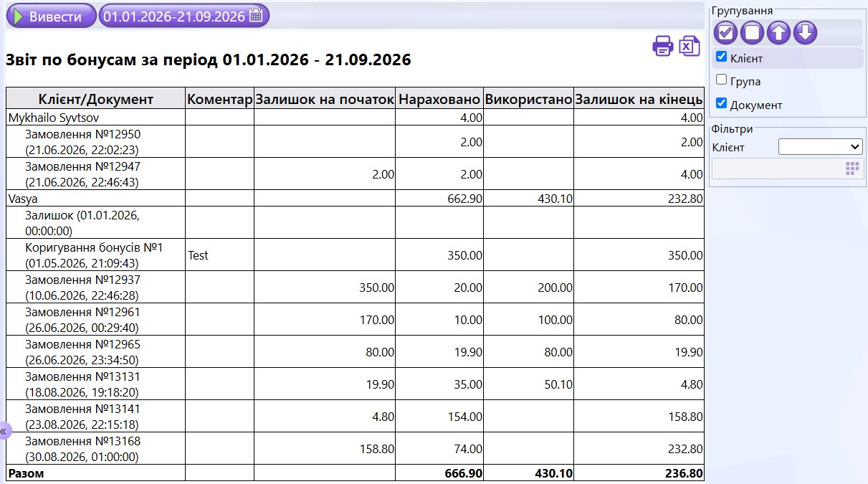Print the bonus report
This screenshot has width=868, height=484.
[662, 46]
